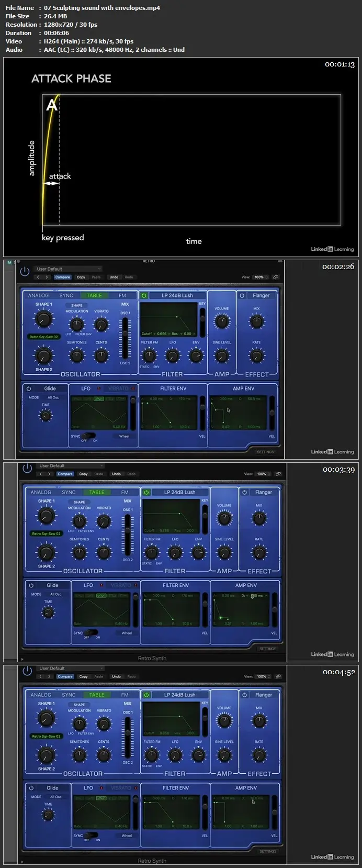The height and width of the screenshot is (868, 362).
Task: Open LP 24dB Lush filter menu in 00:02:26 frame
Action: 177,295
